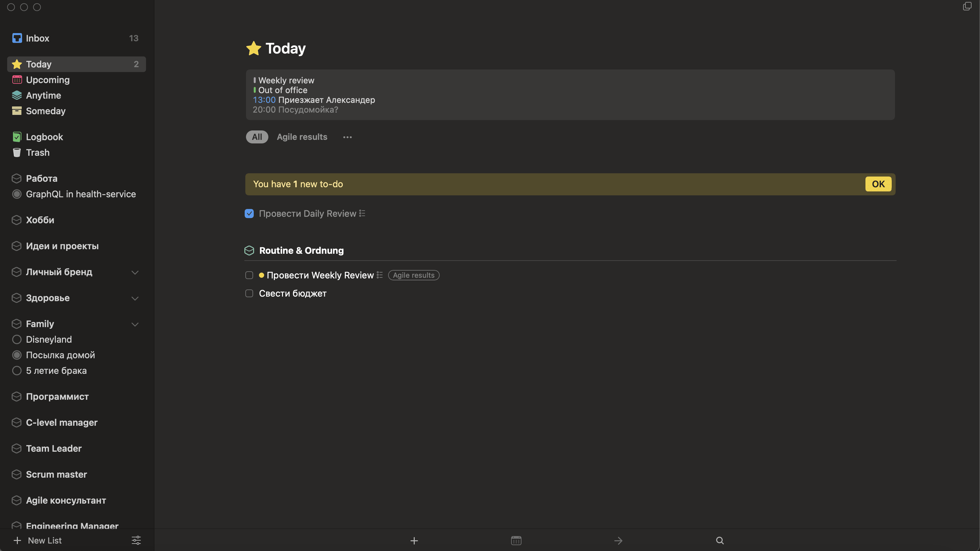980x551 pixels.
Task: Check off Провести Weekly Review to-do
Action: [x=249, y=275]
